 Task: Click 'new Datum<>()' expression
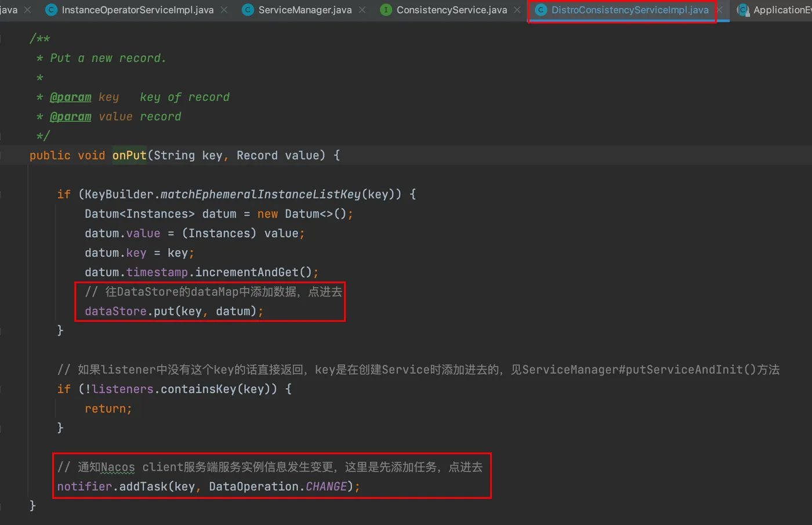pos(302,214)
